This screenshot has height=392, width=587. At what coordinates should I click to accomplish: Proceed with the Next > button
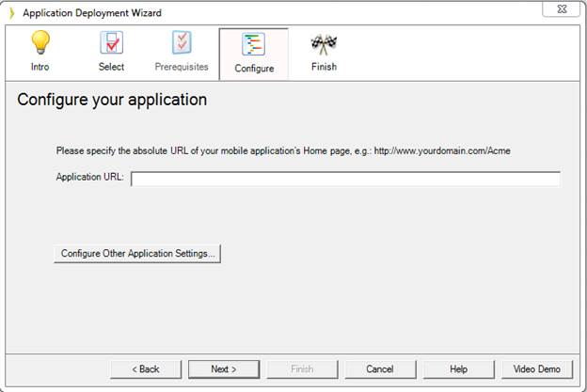(224, 369)
